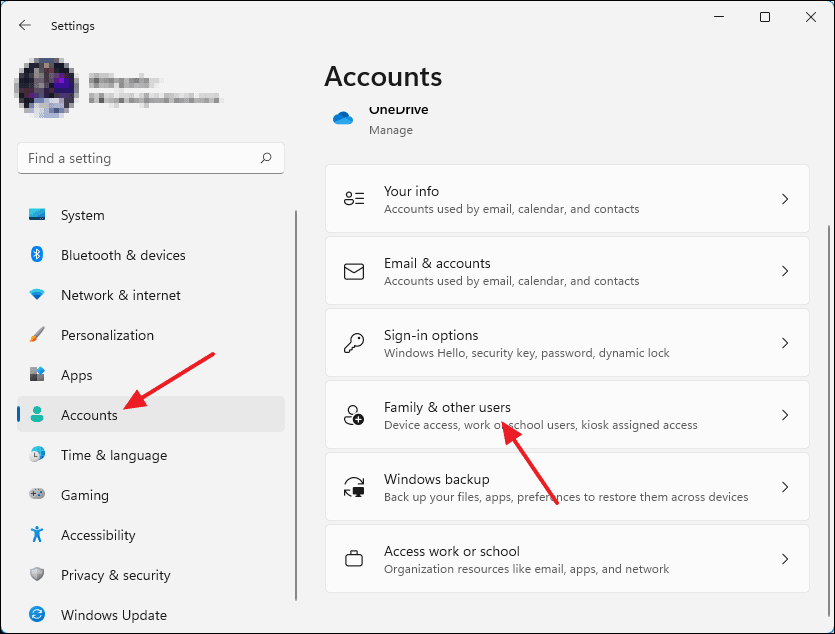
Task: Open the user profile picture
Action: (48, 88)
